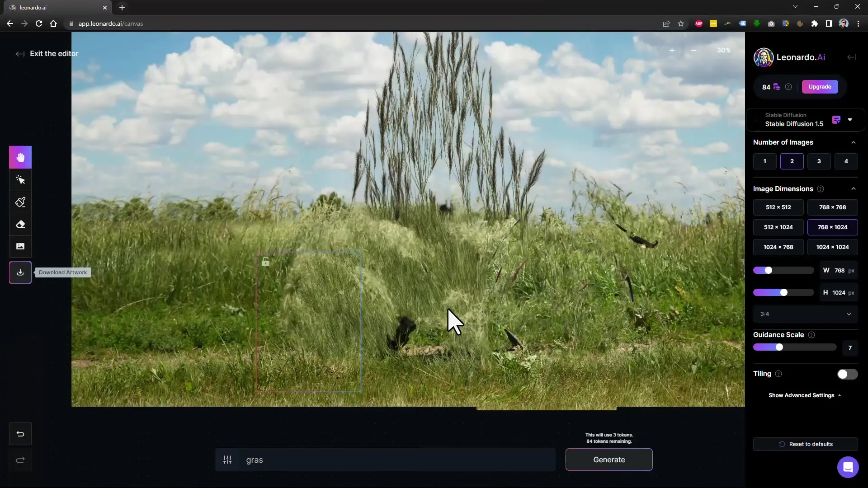The image size is (868, 488).
Task: Open the support chat bubble
Action: 848,467
